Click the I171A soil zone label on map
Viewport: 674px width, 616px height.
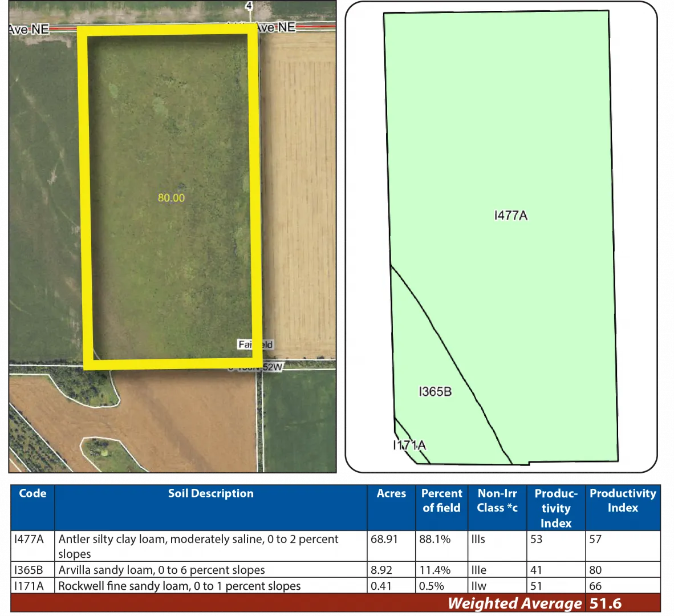click(409, 445)
